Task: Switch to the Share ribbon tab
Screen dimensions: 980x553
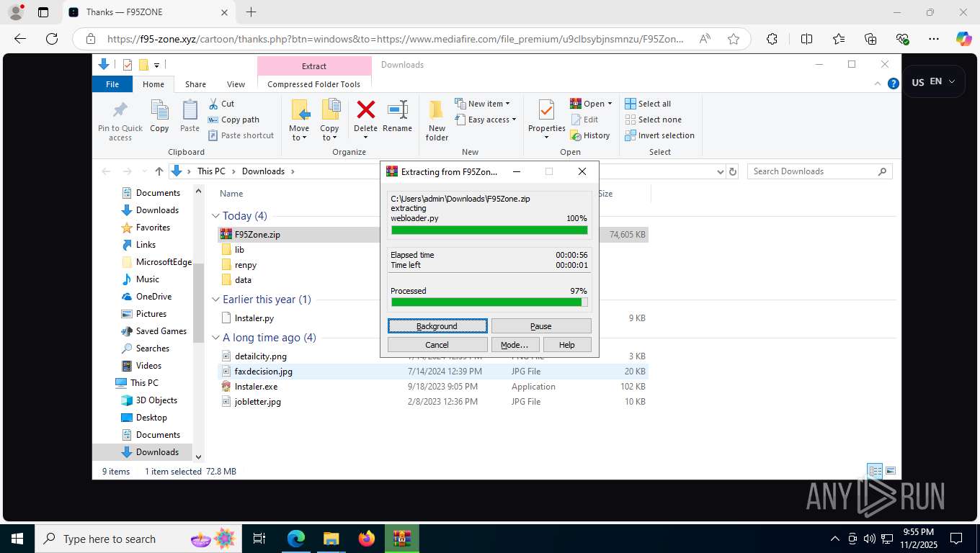Action: click(195, 84)
